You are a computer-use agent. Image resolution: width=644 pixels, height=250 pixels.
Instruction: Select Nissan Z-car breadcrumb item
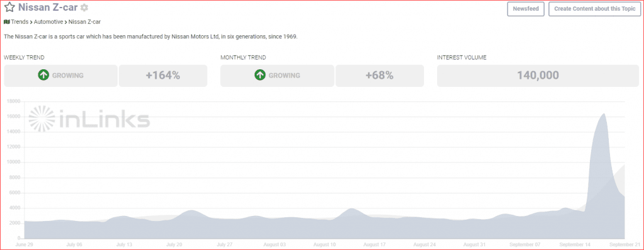pyautogui.click(x=85, y=22)
